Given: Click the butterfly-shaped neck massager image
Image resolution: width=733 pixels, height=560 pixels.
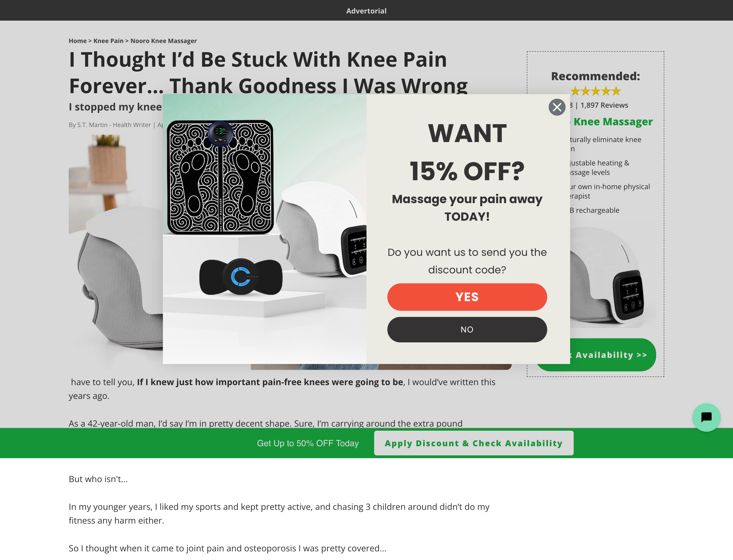Looking at the screenshot, I should coord(241,277).
